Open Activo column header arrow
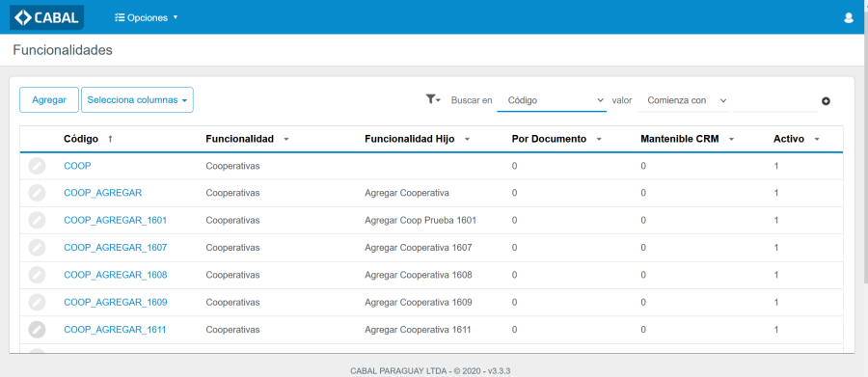 click(x=817, y=140)
